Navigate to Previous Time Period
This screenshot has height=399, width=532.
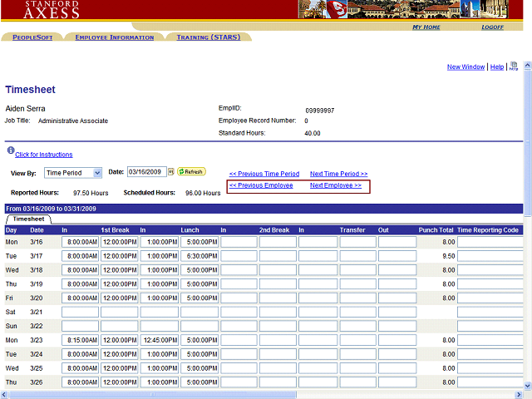tap(264, 174)
